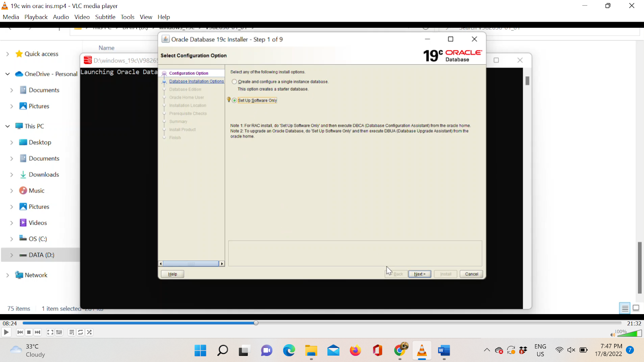Show hidden system tray icons
The image size is (644, 362).
[x=487, y=350]
